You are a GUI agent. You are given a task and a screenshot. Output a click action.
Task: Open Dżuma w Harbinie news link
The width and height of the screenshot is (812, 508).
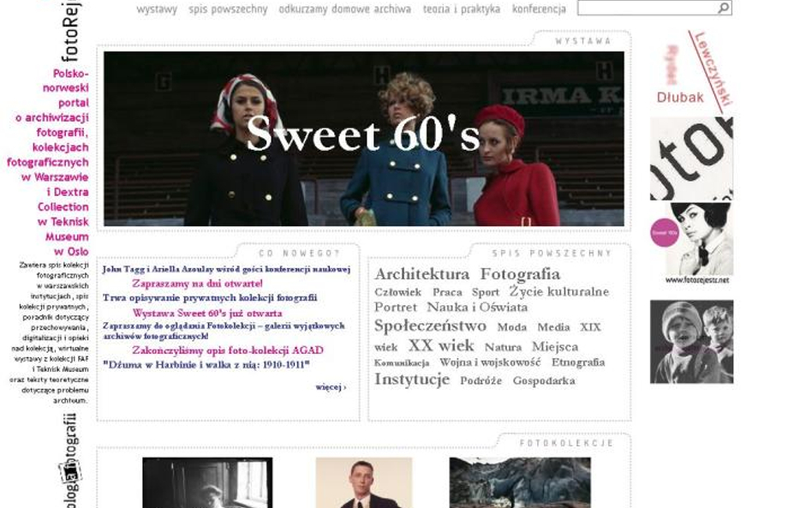coord(206,365)
